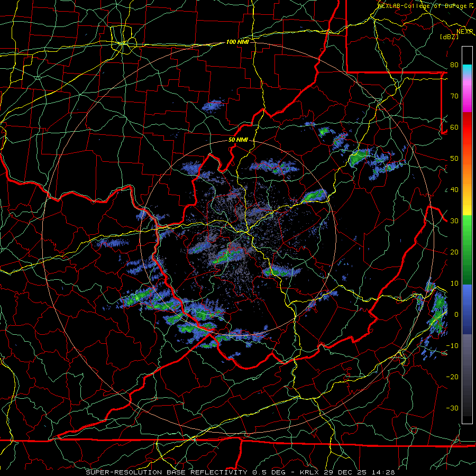Select the 60 value on the dBZ scale
This screenshot has width=476, height=476.
coord(454,127)
